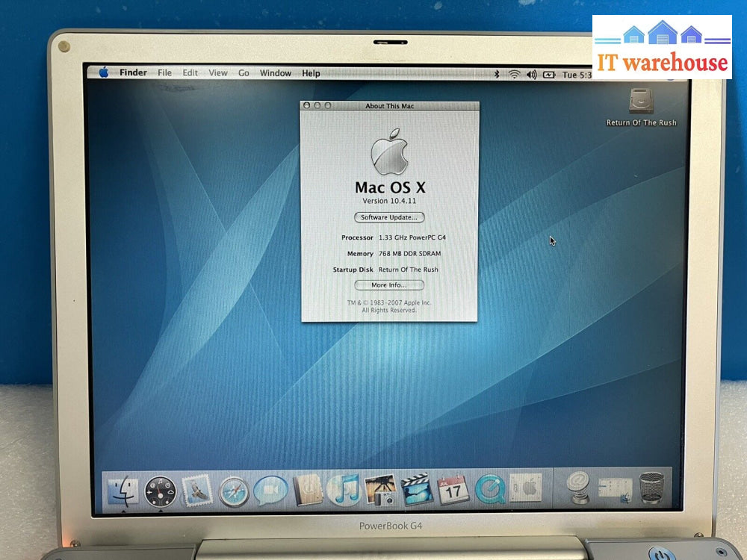
Task: Open iPhoto in the dock
Action: (x=380, y=490)
